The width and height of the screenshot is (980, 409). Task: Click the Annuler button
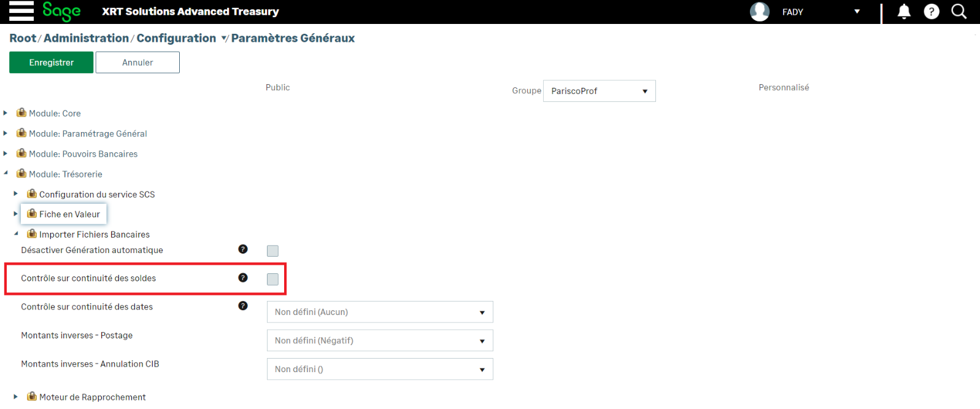[137, 63]
